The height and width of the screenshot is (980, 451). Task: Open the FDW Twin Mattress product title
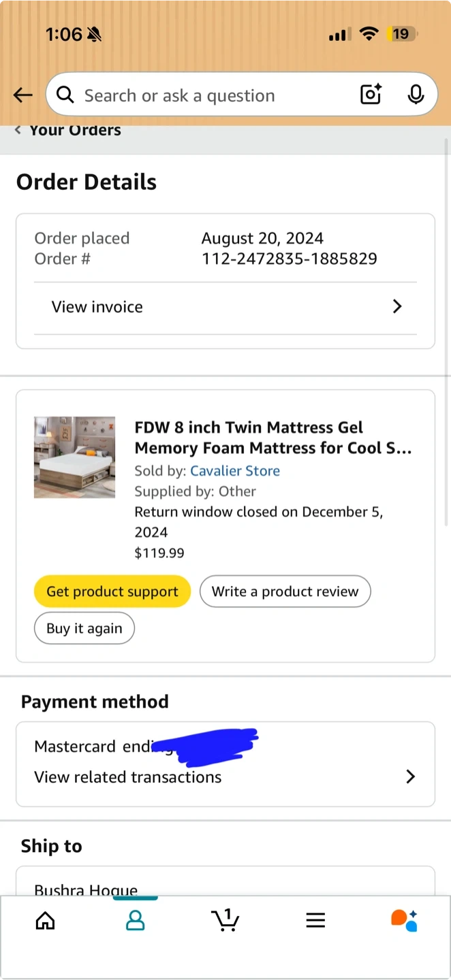(273, 438)
